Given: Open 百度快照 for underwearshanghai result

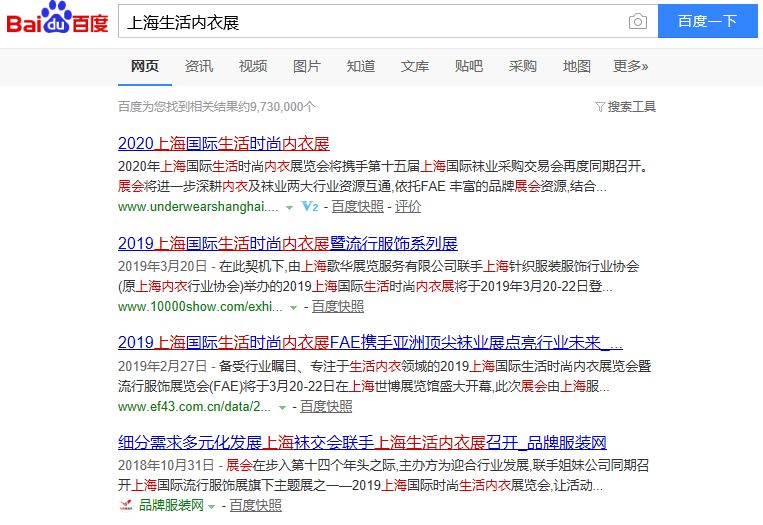Looking at the screenshot, I should click(358, 207).
